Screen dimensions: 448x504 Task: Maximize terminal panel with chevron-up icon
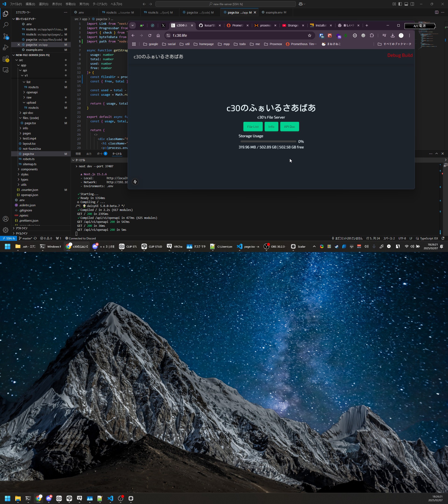click(x=436, y=154)
